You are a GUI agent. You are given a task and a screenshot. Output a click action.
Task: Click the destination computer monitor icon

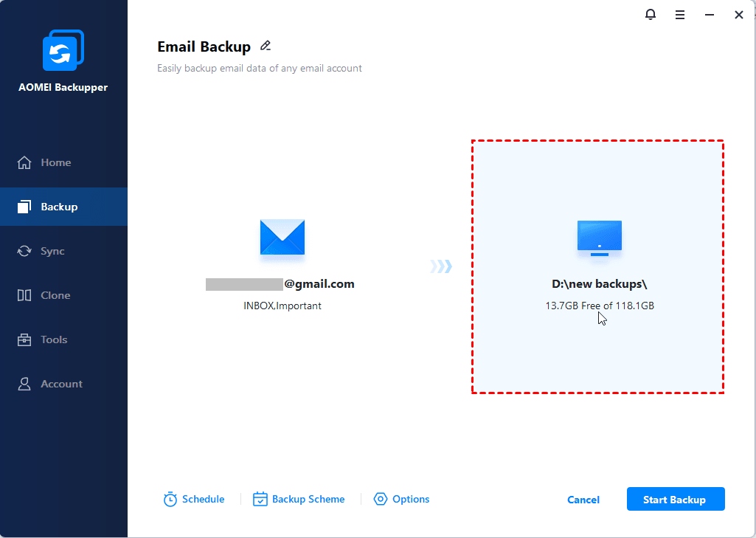pos(599,238)
